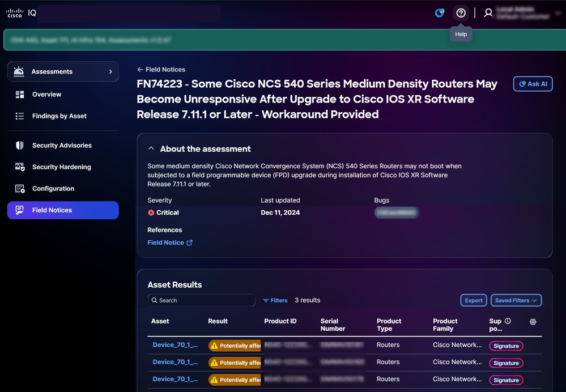This screenshot has height=392, width=566.
Task: Click the green notification banner
Action: (285, 40)
